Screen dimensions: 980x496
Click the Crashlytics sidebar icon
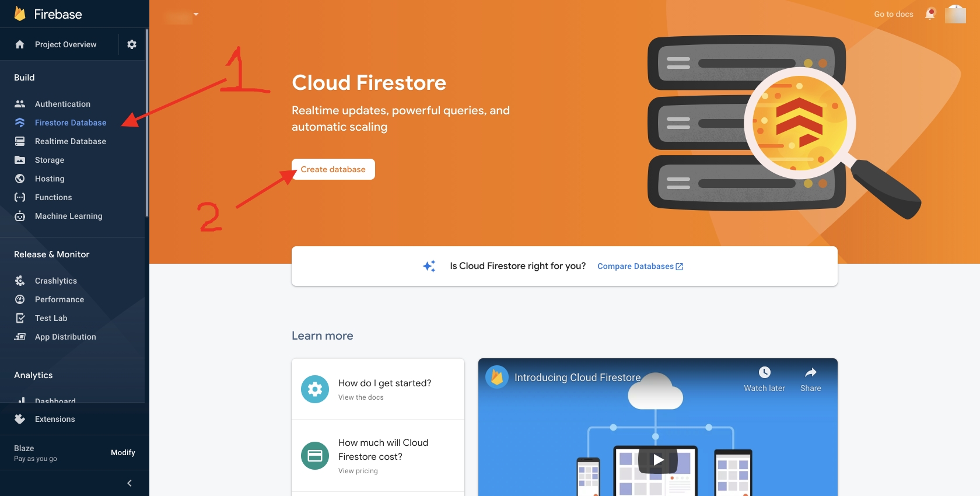(20, 281)
